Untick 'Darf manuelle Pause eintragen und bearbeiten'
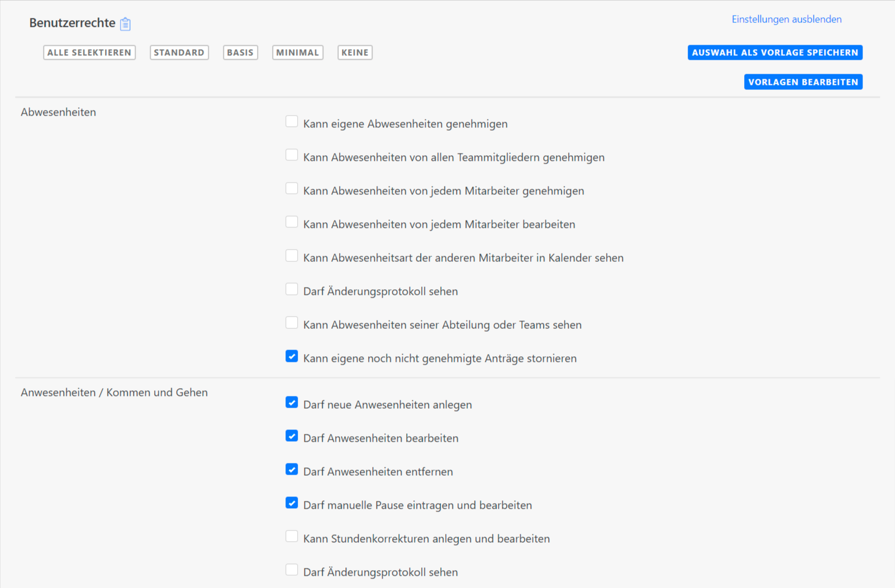This screenshot has width=895, height=588. [292, 503]
